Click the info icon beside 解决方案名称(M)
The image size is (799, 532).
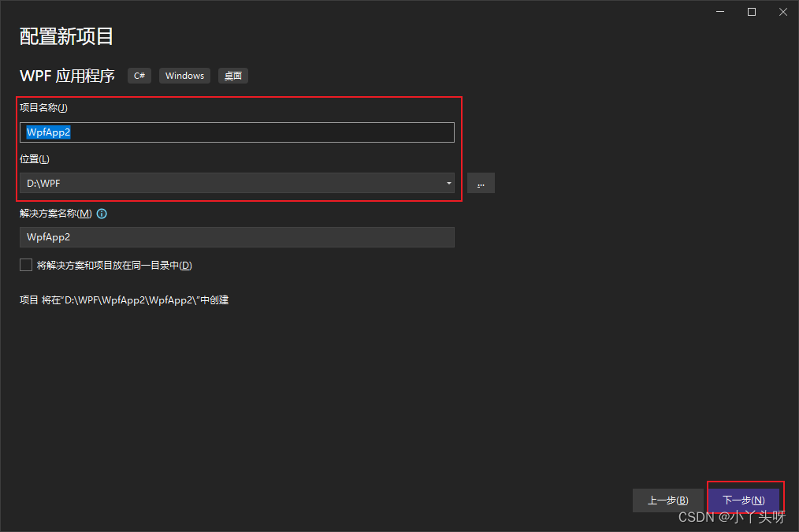(x=101, y=213)
